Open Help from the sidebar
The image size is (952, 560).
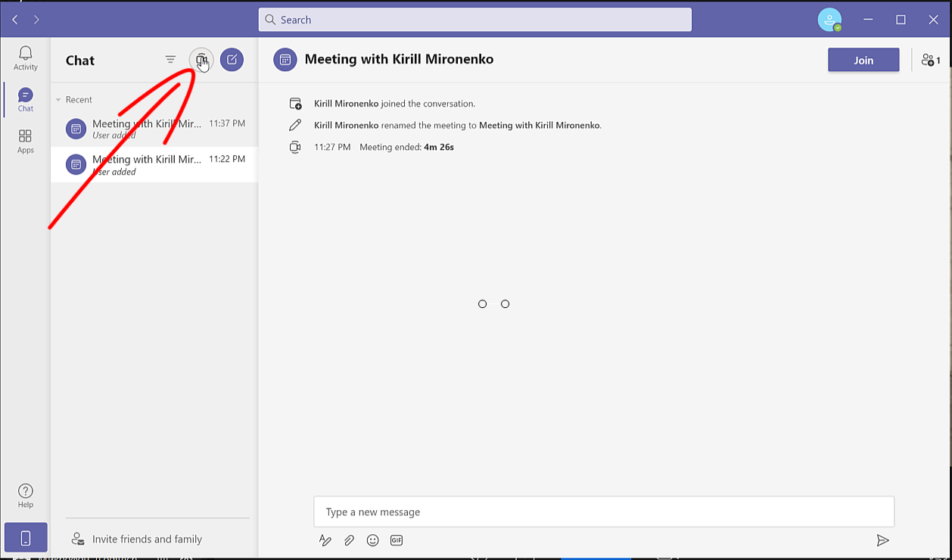pyautogui.click(x=25, y=495)
